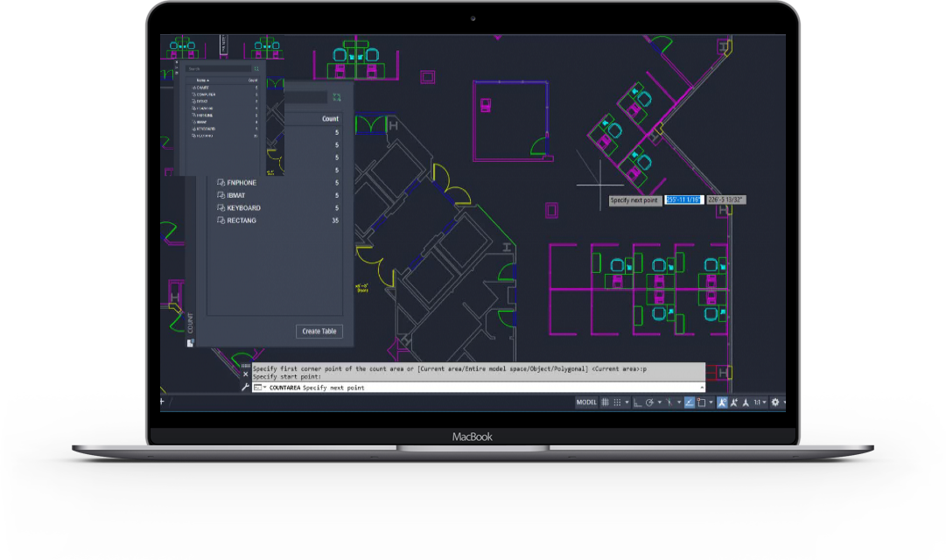946x560 pixels.
Task: Open object snap settings dropdown arrow
Action: [x=711, y=402]
